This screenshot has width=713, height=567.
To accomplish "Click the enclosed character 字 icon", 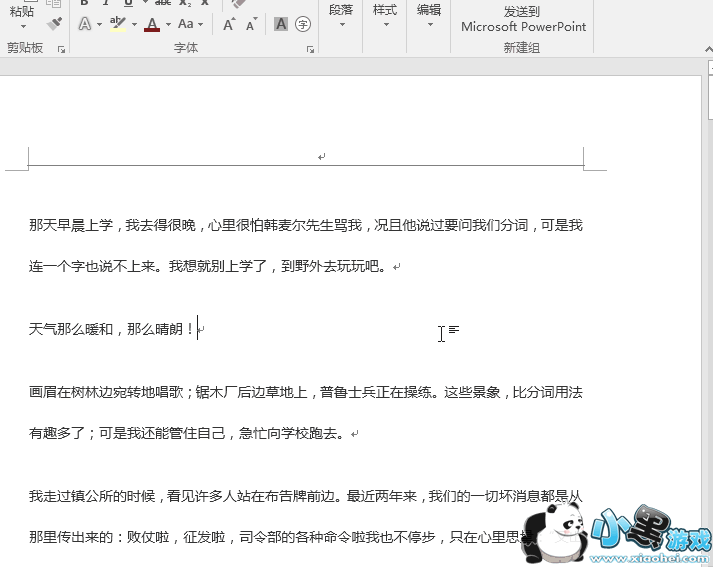I will click(303, 24).
